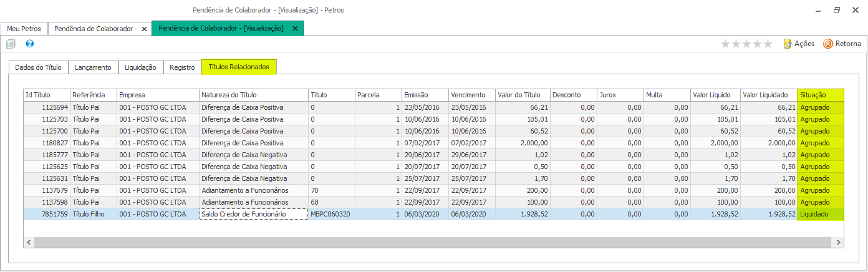Click the Liquidado status cell

[x=821, y=214]
